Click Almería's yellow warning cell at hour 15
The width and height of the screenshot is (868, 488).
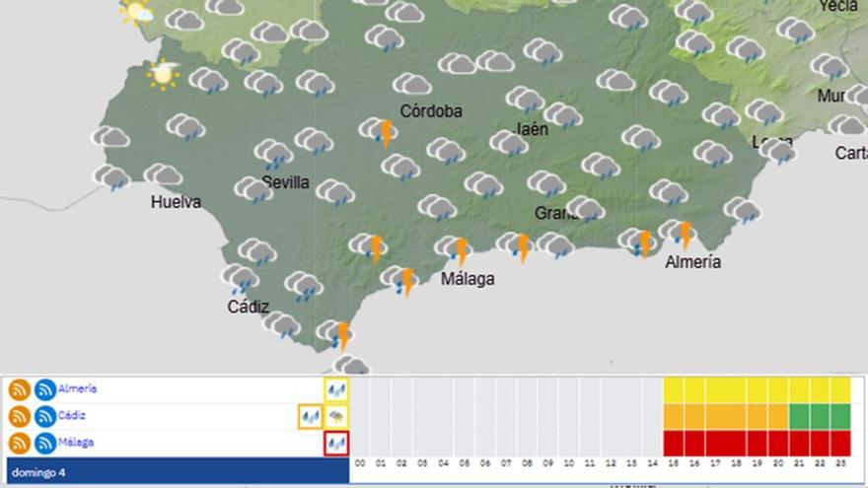point(674,390)
